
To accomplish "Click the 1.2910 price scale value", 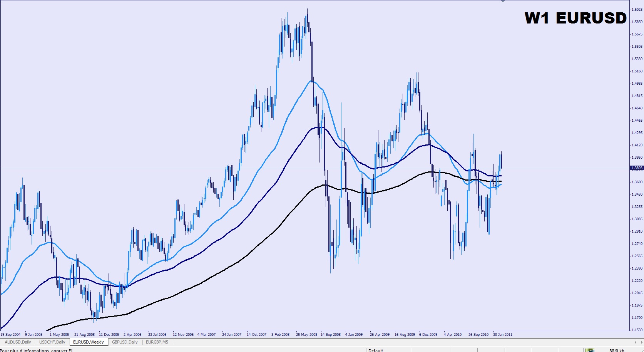I will tap(637, 231).
